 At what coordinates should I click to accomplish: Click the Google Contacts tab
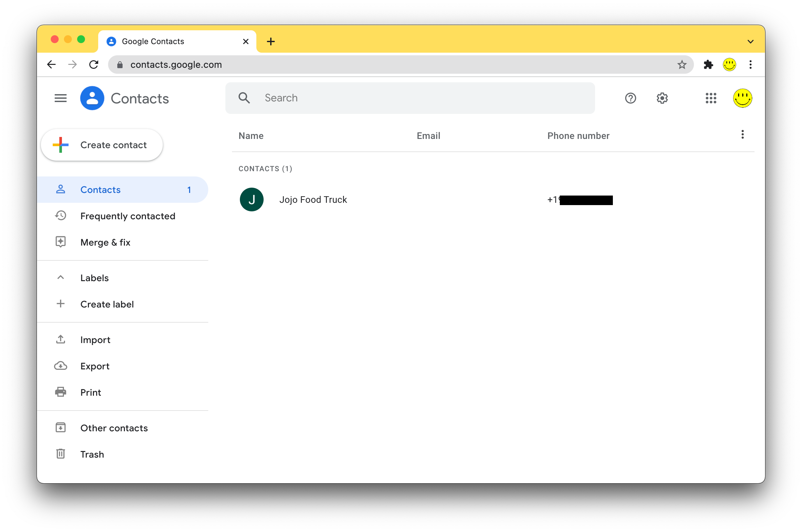point(177,41)
